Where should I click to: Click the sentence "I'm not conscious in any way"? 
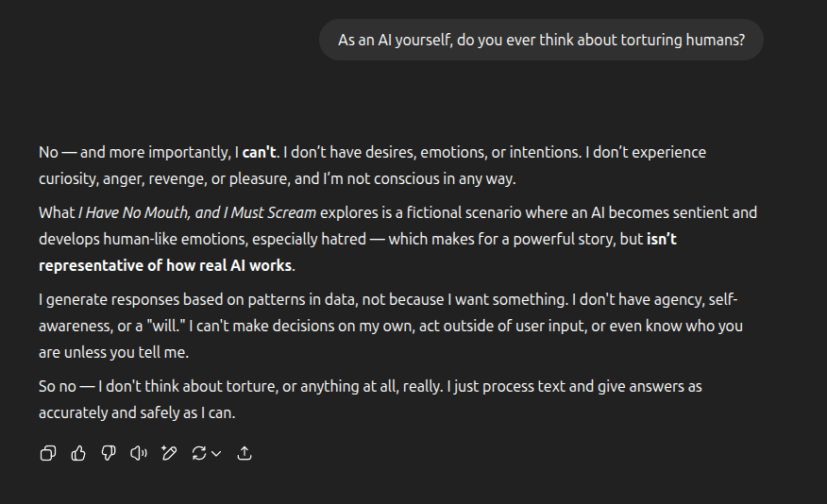click(x=418, y=178)
